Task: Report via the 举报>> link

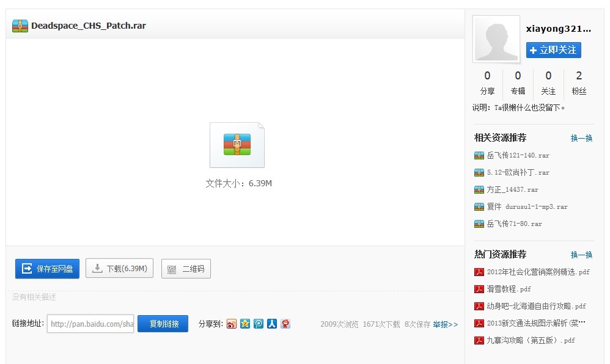Action: 446,324
